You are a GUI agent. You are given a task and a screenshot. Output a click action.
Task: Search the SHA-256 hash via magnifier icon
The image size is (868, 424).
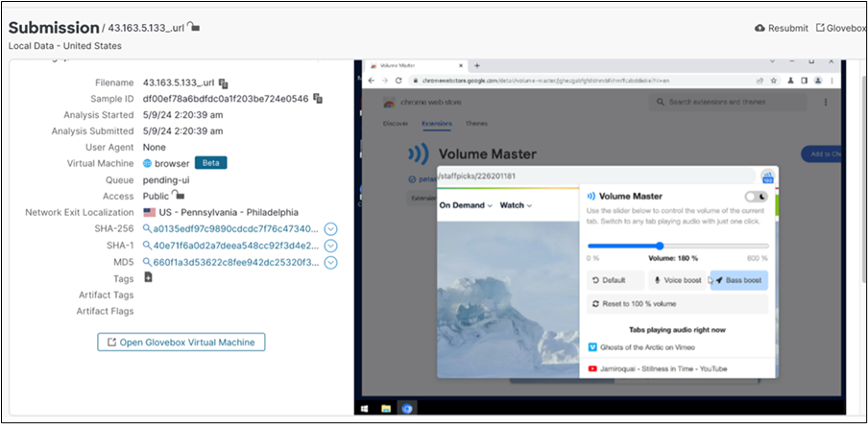(x=147, y=229)
